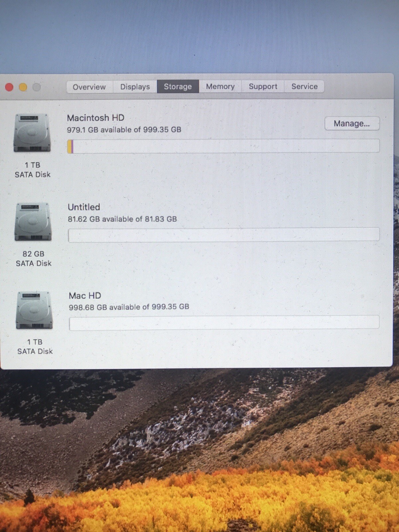Click '979.1 GB available of 999.35 GB' text
399x532 pixels.
pyautogui.click(x=124, y=130)
